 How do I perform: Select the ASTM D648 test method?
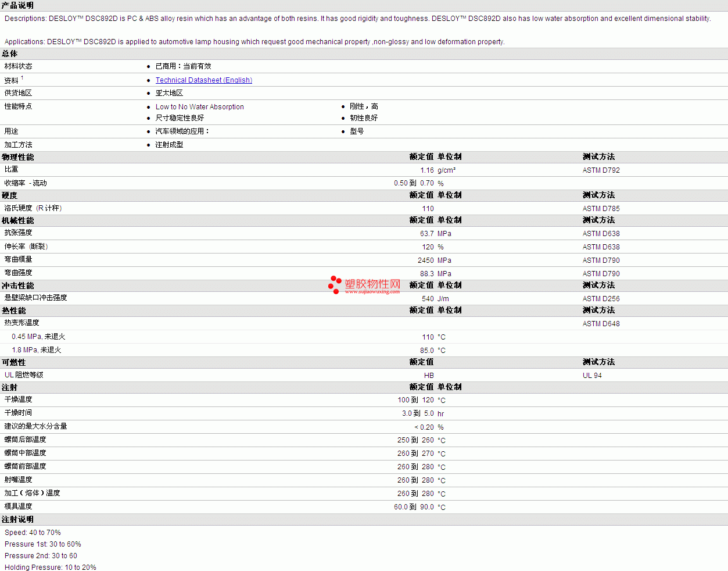(601, 324)
